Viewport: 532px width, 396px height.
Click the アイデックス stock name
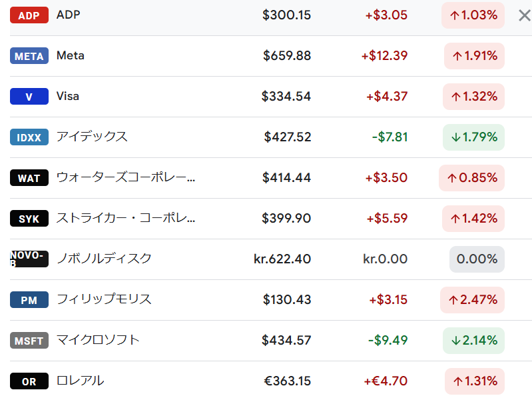click(92, 137)
